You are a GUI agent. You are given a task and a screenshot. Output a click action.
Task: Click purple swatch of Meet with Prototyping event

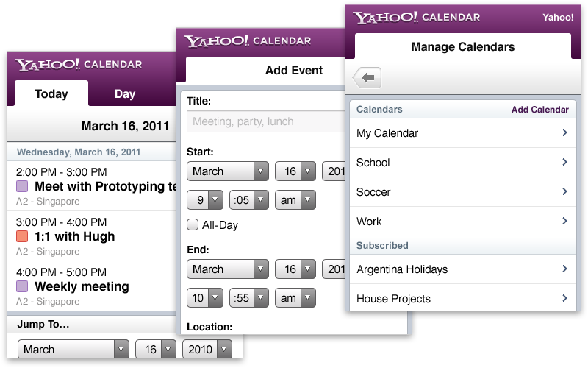(22, 186)
